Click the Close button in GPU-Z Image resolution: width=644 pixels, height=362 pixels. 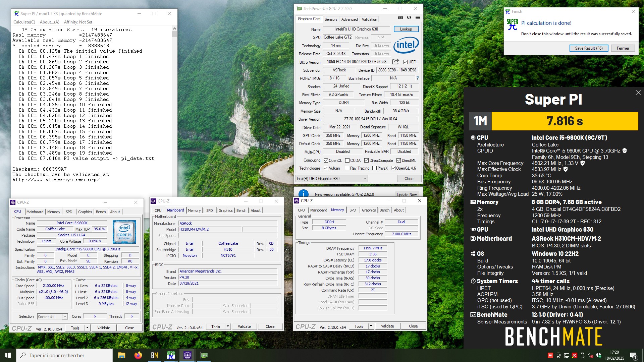point(409,179)
